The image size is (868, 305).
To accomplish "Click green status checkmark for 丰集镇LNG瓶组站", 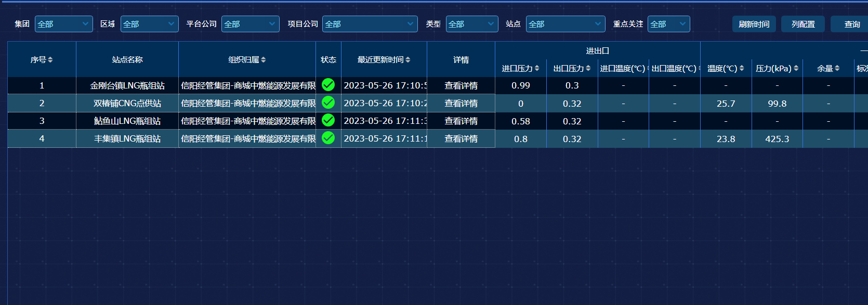I will (x=328, y=138).
